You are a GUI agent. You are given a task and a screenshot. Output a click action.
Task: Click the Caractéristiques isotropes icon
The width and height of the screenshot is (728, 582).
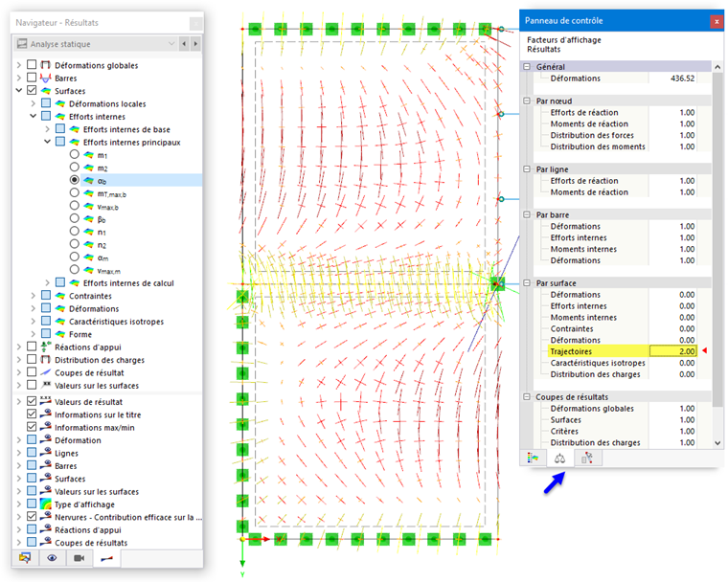click(x=60, y=322)
